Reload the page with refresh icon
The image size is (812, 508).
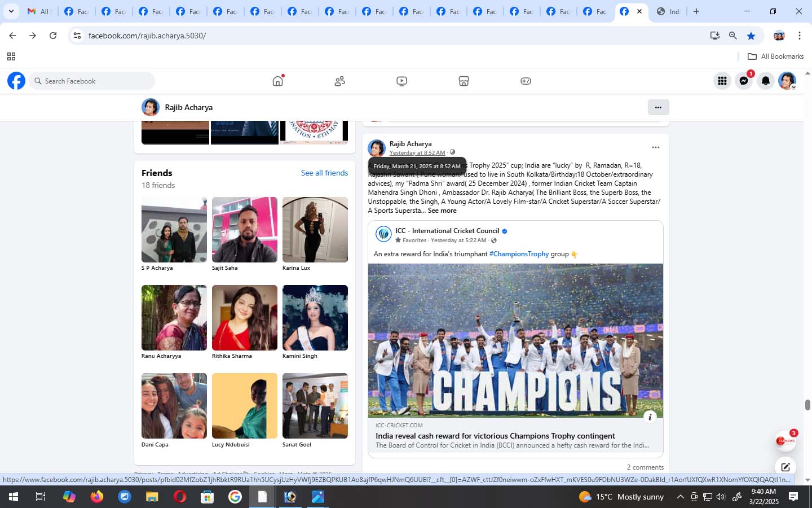coord(53,36)
